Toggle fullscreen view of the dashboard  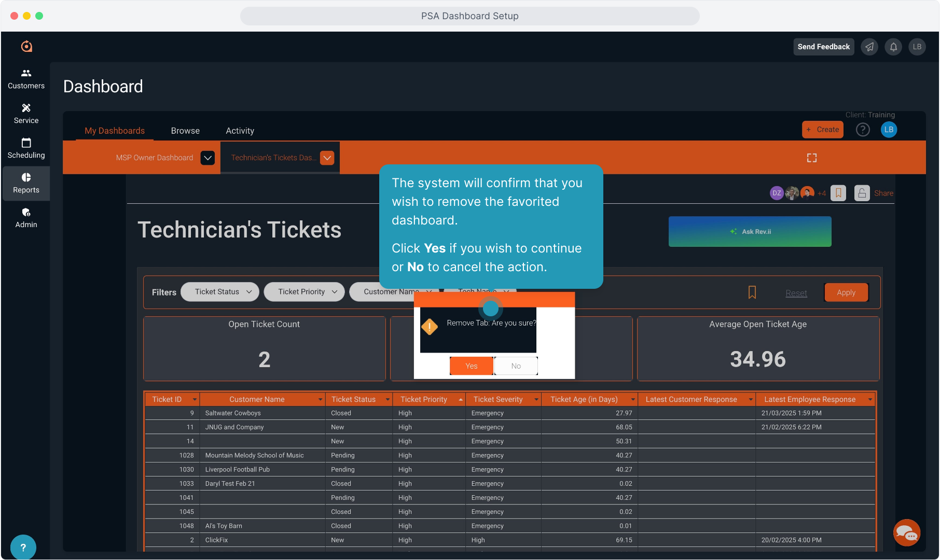[812, 158]
